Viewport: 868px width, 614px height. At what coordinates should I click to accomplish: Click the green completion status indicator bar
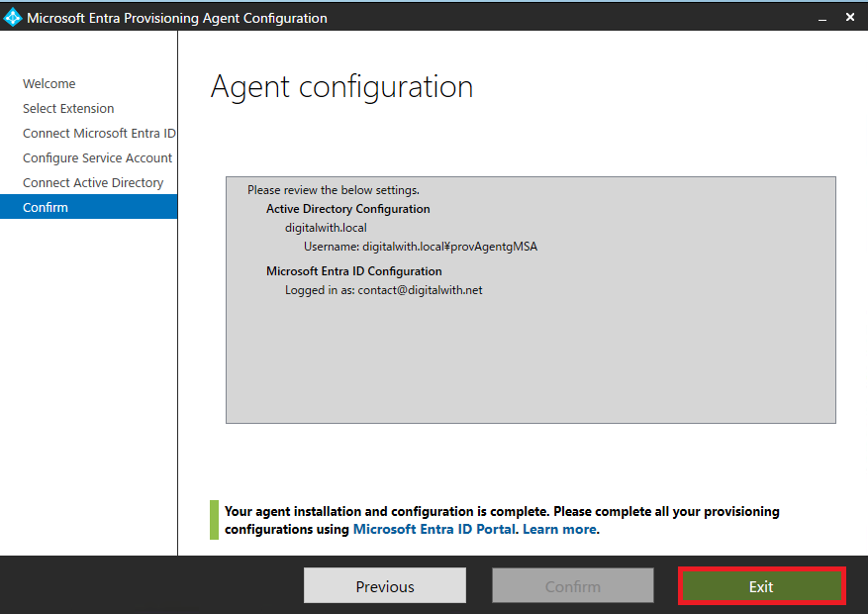point(214,520)
